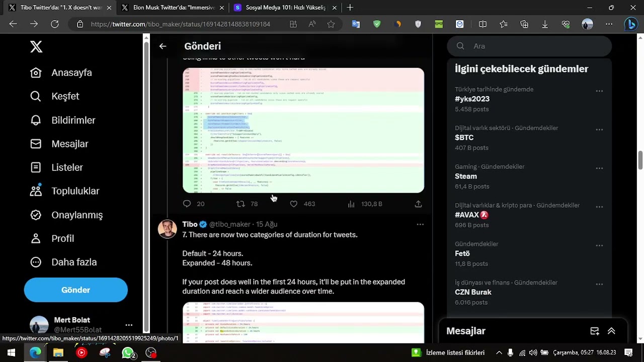Switch to Sosyal Medya 101 tab
This screenshot has height=362, width=644.
click(285, 8)
